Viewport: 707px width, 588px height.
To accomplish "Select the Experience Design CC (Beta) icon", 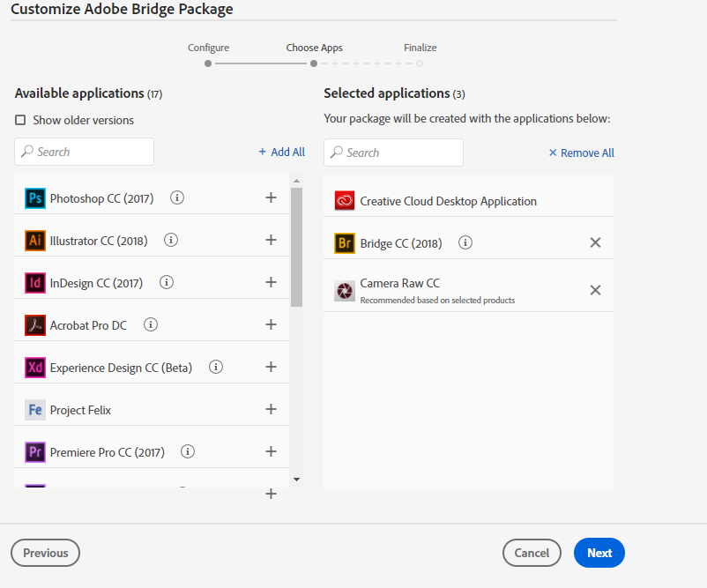I will click(34, 367).
